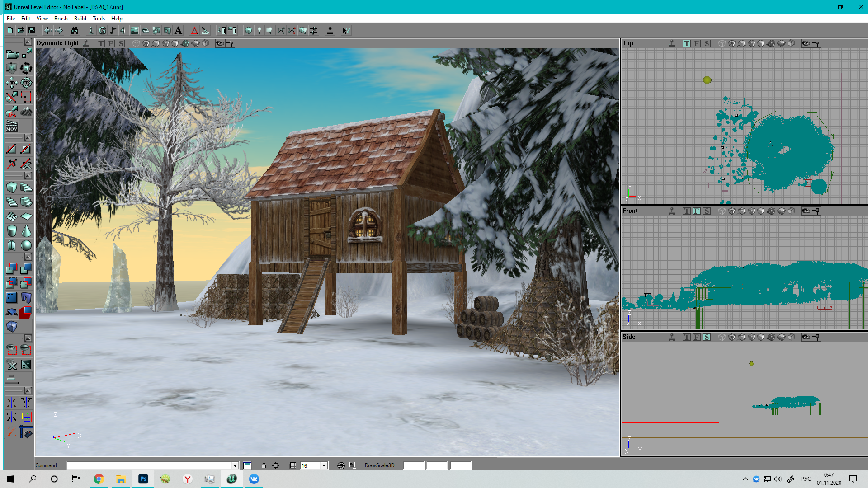The width and height of the screenshot is (868, 488).
Task: Open the Brush menu
Action: 61,19
